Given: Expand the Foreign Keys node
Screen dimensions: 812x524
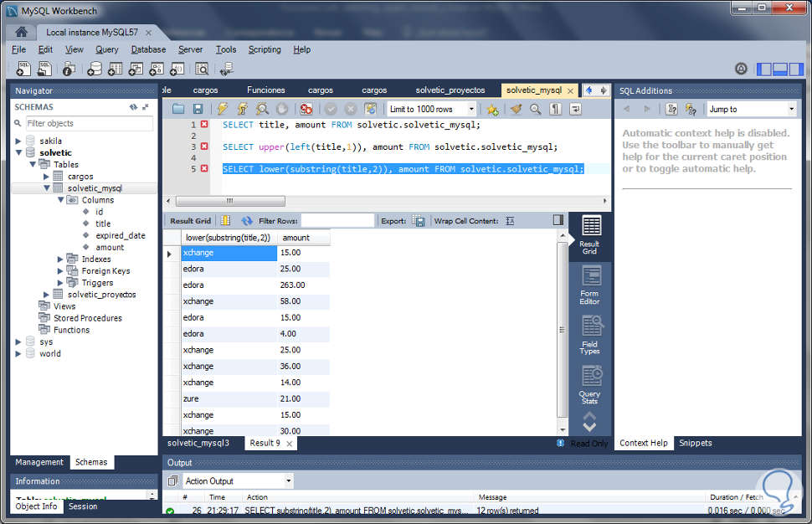Looking at the screenshot, I should [60, 271].
